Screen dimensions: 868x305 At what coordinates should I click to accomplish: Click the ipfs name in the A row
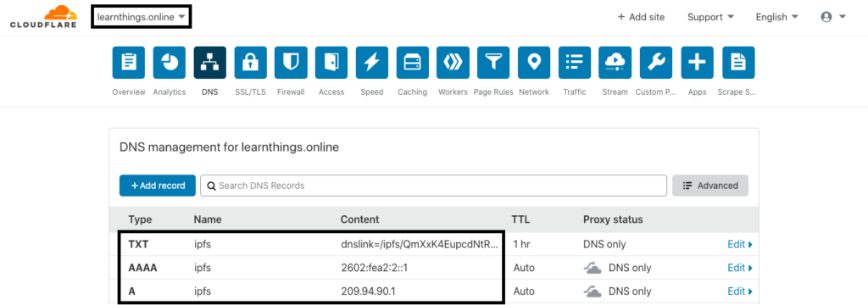pos(203,291)
